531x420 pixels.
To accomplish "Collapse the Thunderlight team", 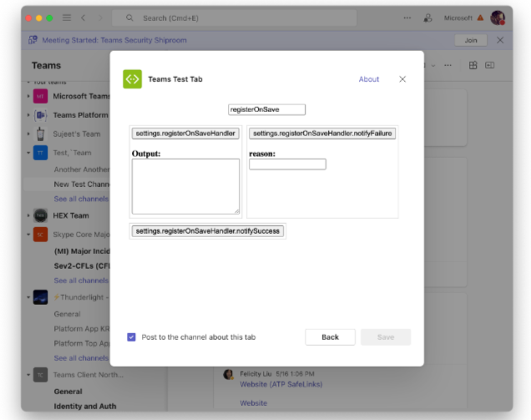I will coord(28,297).
